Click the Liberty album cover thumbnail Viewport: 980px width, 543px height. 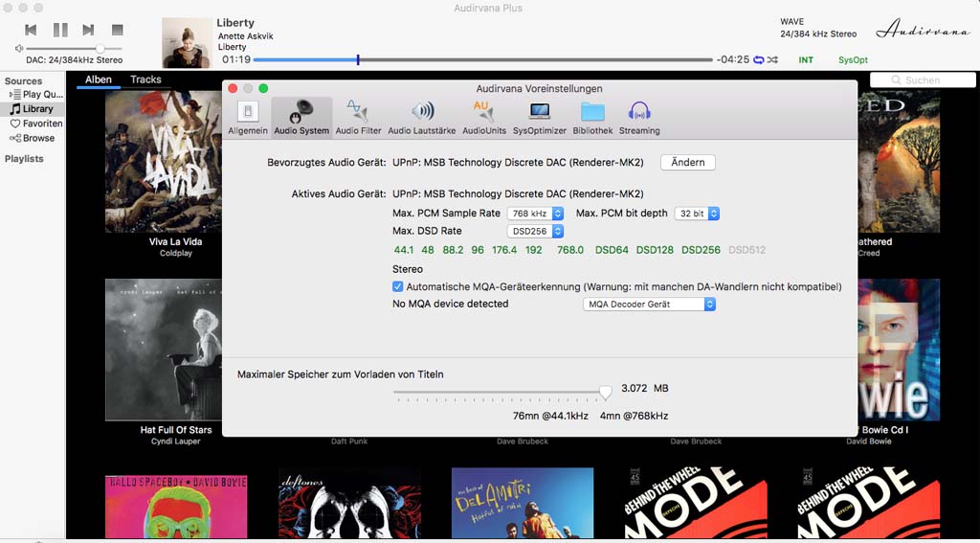pyautogui.click(x=187, y=42)
